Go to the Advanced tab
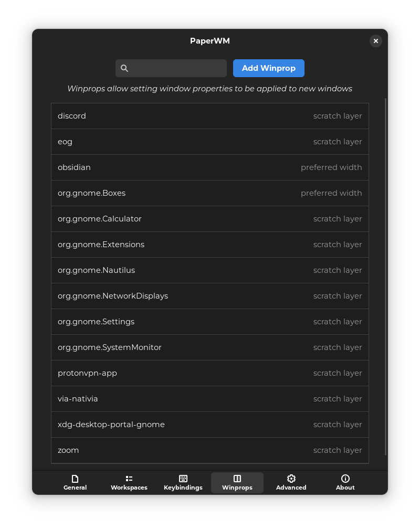 (x=291, y=482)
